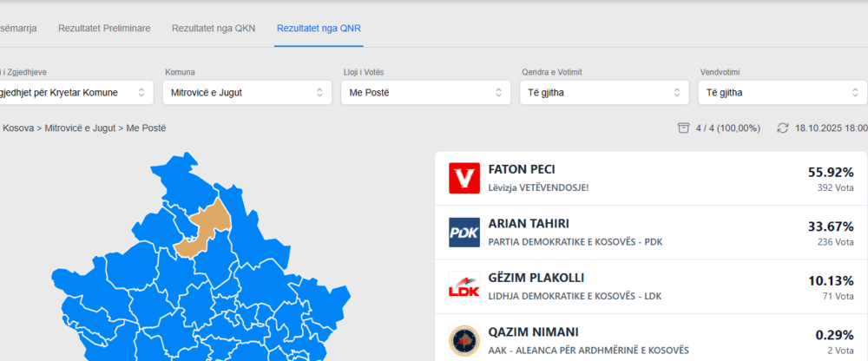868x361 pixels.
Task: Expand the Lloji i Votës dropdown
Action: click(425, 92)
